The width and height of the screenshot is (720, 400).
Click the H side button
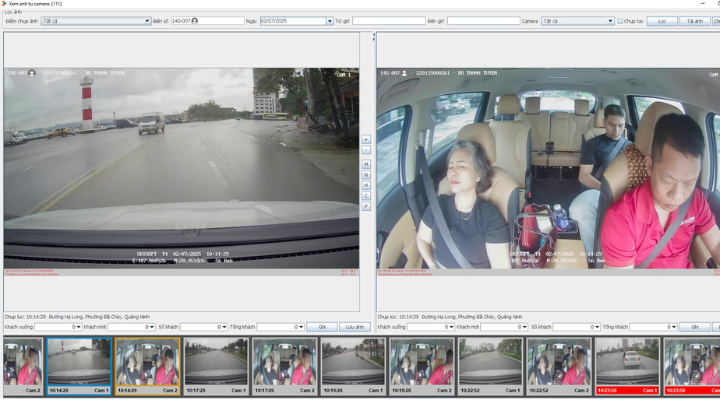tap(366, 185)
